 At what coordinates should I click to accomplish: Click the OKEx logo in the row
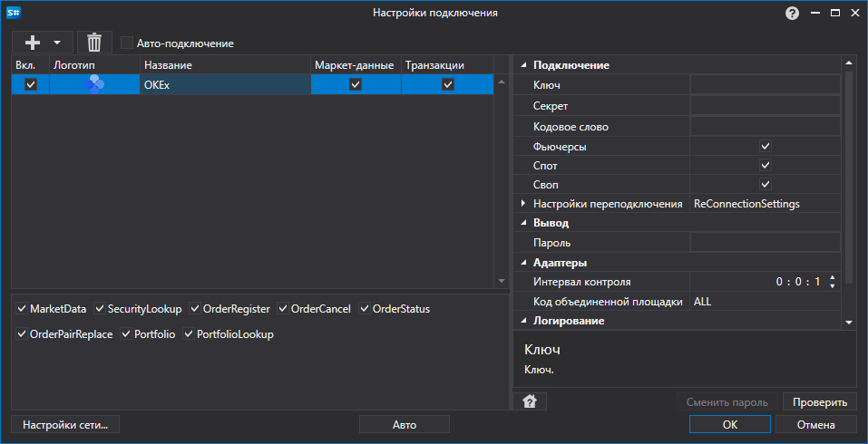(x=94, y=84)
